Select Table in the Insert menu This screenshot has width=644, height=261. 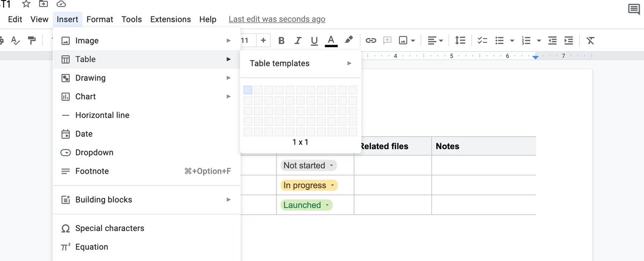coord(147,59)
